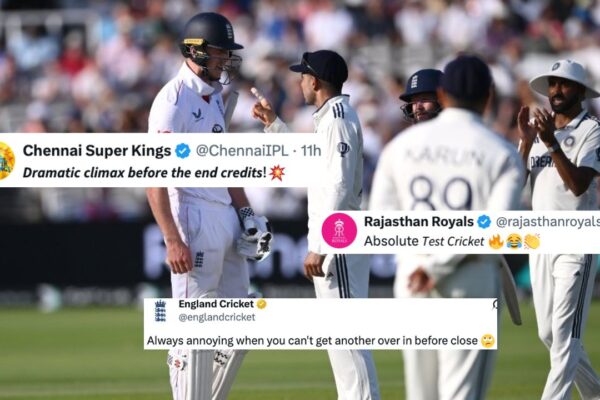This screenshot has width=600, height=400.
Task: Click the England Cricket display name
Action: (x=216, y=304)
